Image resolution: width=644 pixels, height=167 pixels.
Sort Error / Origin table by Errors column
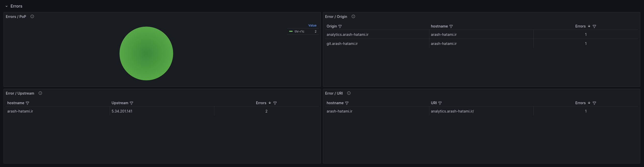[x=580, y=26]
